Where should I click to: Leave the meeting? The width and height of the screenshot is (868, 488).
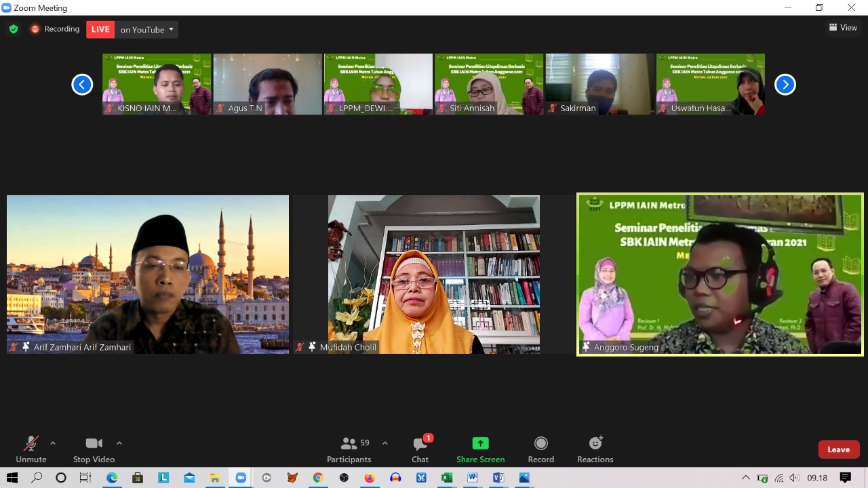[838, 449]
